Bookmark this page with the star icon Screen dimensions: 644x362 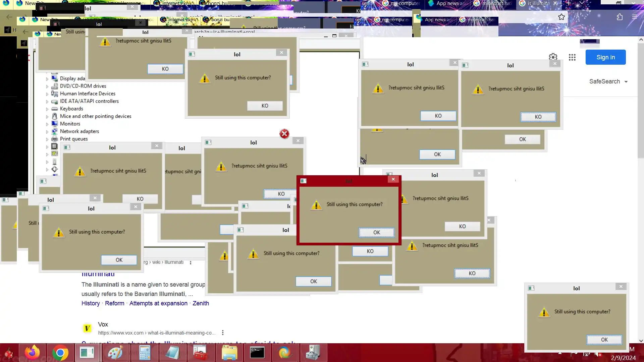tap(561, 17)
